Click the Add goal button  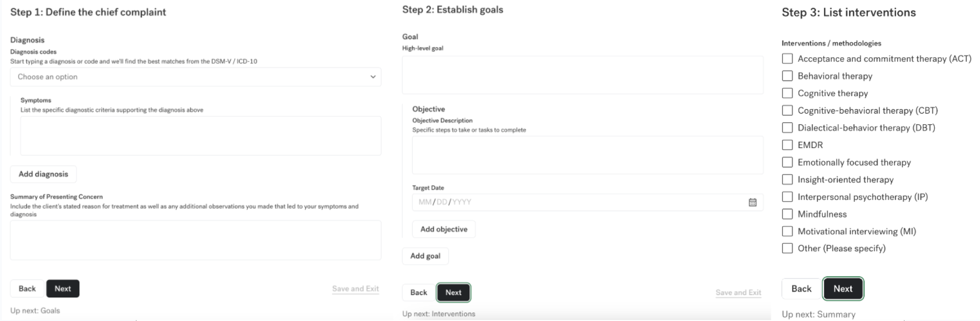point(425,256)
